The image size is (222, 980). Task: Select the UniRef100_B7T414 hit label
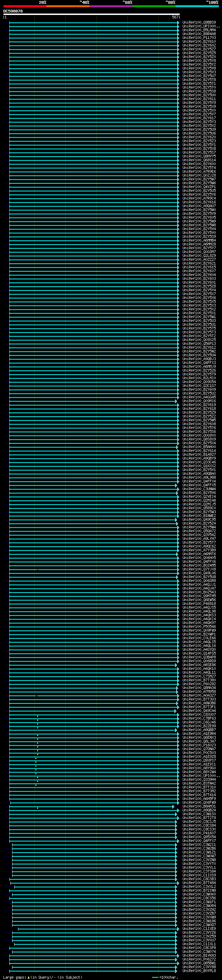tap(199, 795)
